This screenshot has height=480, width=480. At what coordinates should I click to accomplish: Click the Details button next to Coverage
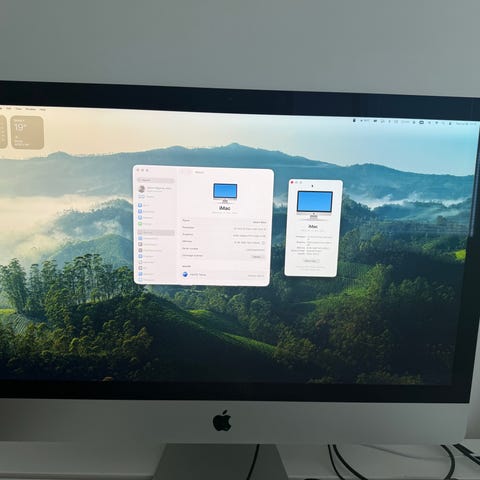257,257
